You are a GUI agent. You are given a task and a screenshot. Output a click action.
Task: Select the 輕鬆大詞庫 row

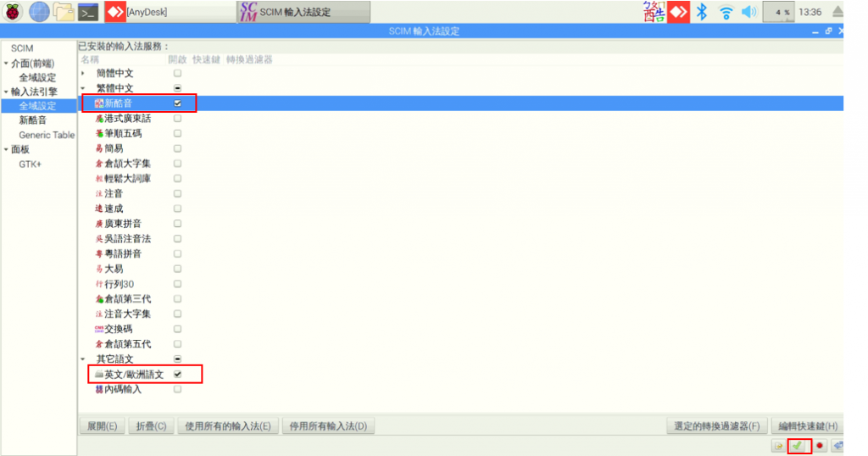(x=460, y=179)
